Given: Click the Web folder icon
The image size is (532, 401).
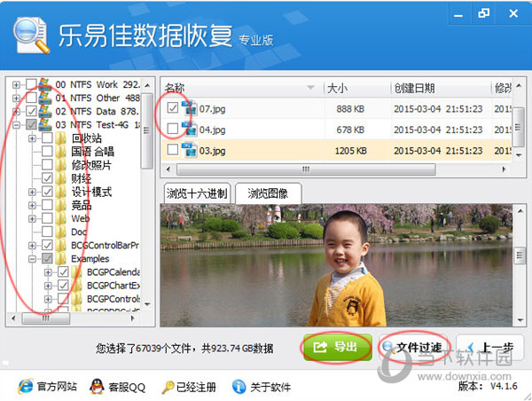Looking at the screenshot, I should [x=61, y=218].
